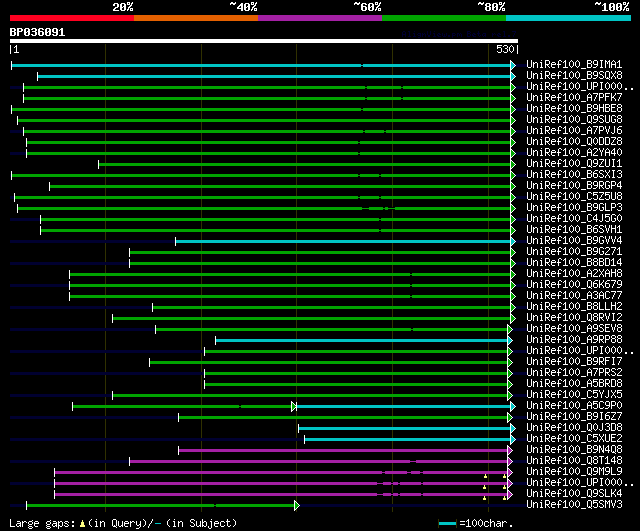Screen dimensions: 640x531
Task: Select the UniRef100_Q9SLK4 label
Action: click(x=574, y=494)
